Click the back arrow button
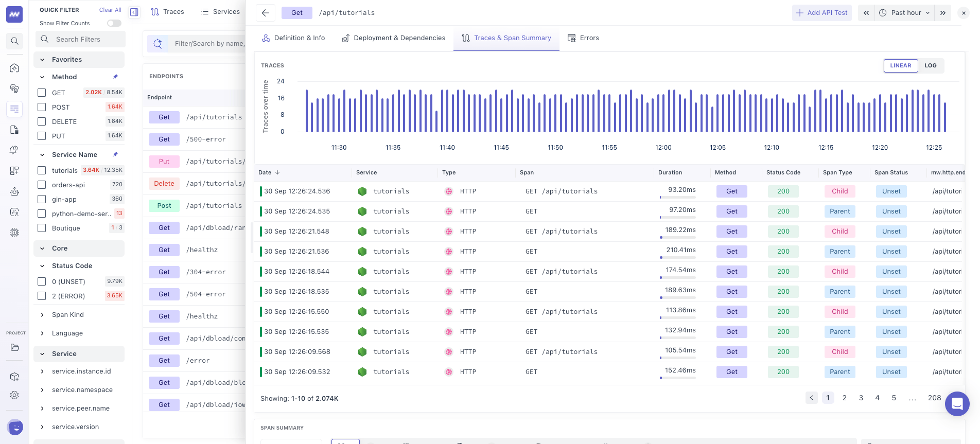The image size is (980, 444). click(x=265, y=13)
